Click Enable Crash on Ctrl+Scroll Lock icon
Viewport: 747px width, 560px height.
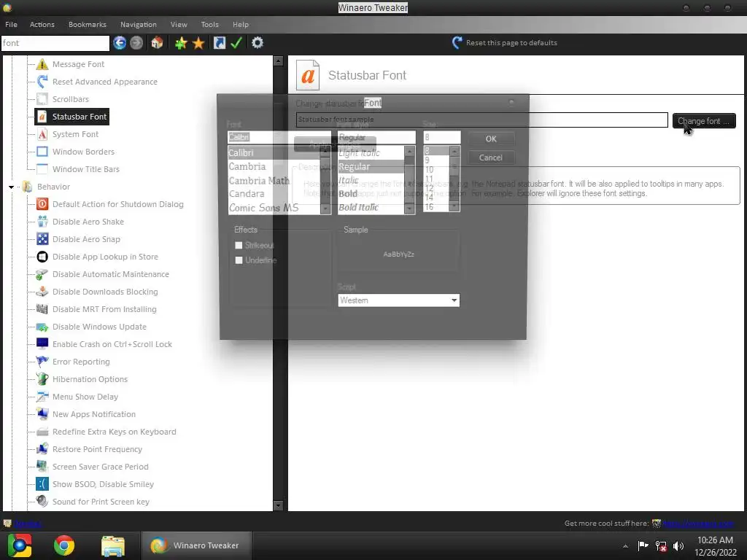pyautogui.click(x=42, y=344)
